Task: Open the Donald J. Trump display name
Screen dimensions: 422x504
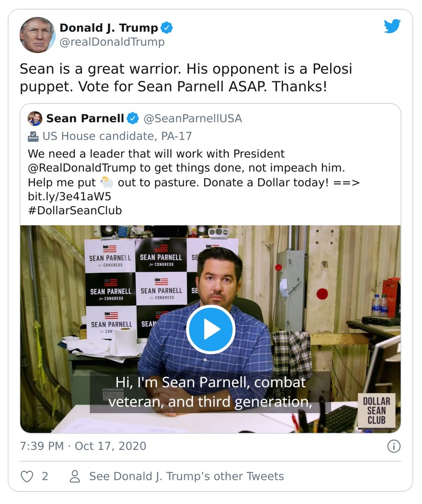Action: tap(108, 28)
